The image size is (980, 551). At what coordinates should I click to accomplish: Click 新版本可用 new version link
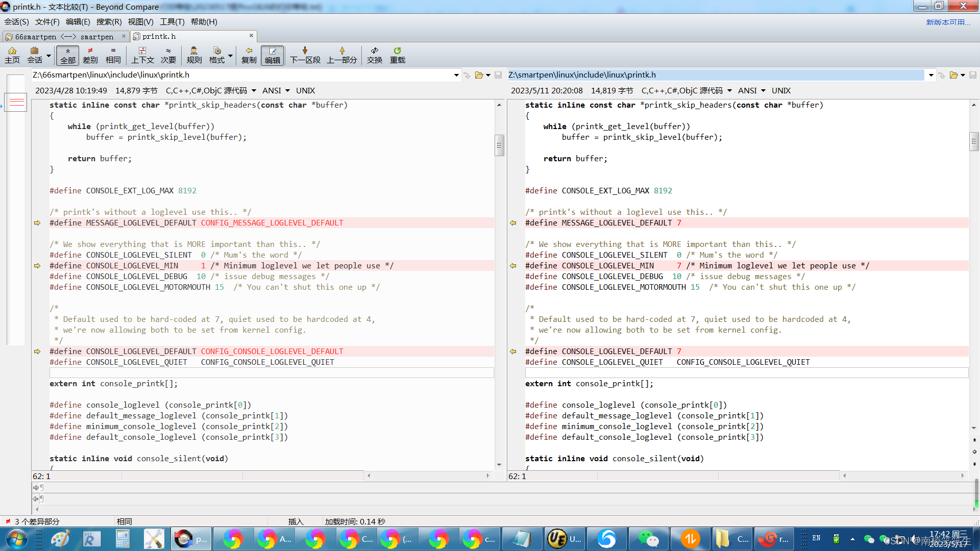948,22
